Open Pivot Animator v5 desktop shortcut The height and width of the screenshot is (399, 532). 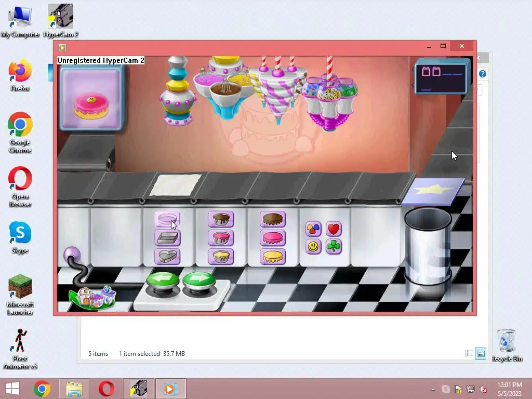point(20,349)
